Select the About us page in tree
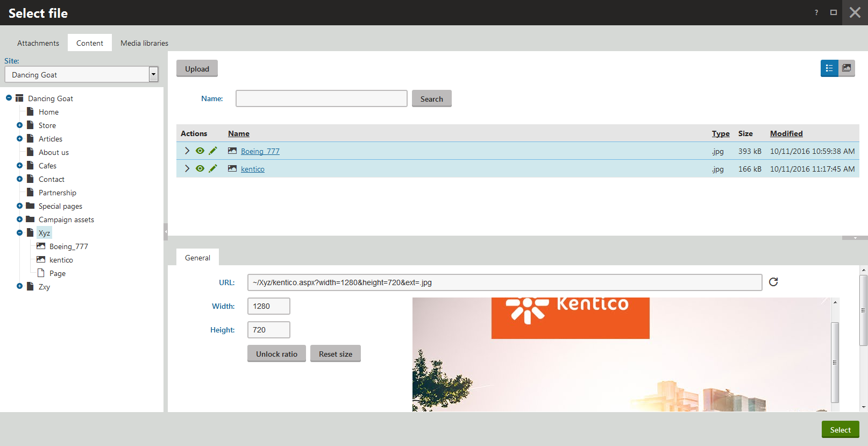The width and height of the screenshot is (868, 446). pyautogui.click(x=54, y=152)
